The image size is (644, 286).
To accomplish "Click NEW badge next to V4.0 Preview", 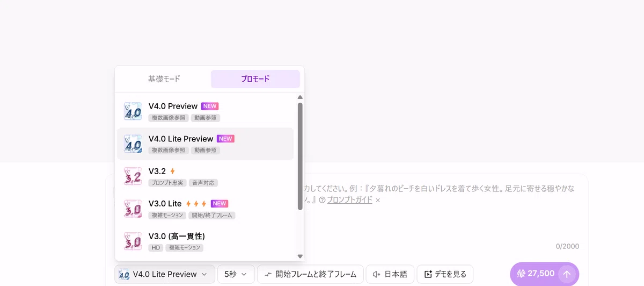I will pyautogui.click(x=210, y=106).
